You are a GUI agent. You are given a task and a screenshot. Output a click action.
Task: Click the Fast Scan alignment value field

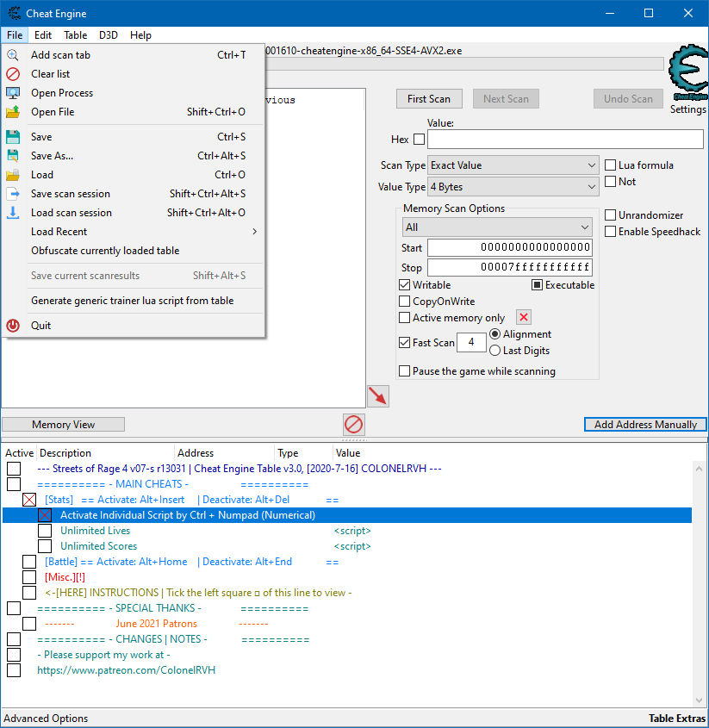[x=471, y=343]
